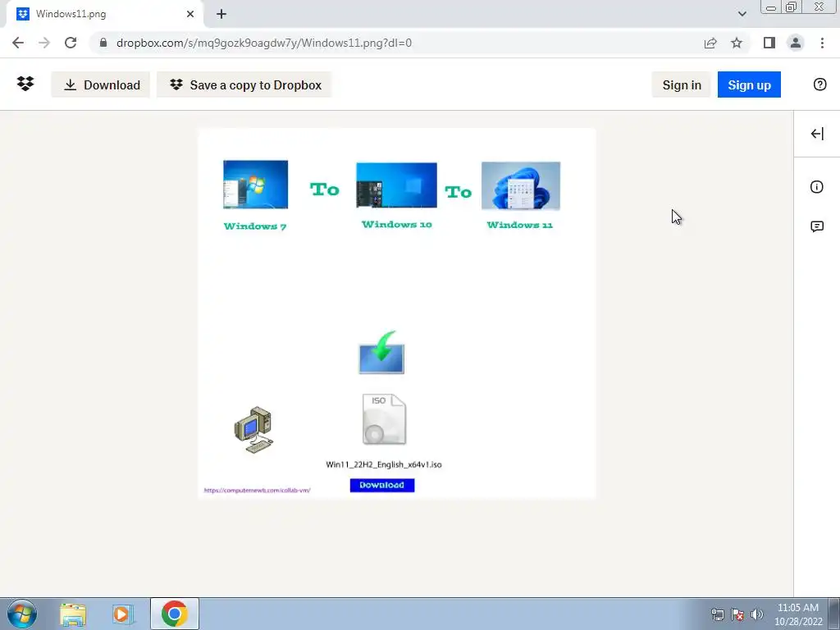This screenshot has width=840, height=630.
Task: Close the Windows11.png tab
Action: pyautogui.click(x=190, y=14)
